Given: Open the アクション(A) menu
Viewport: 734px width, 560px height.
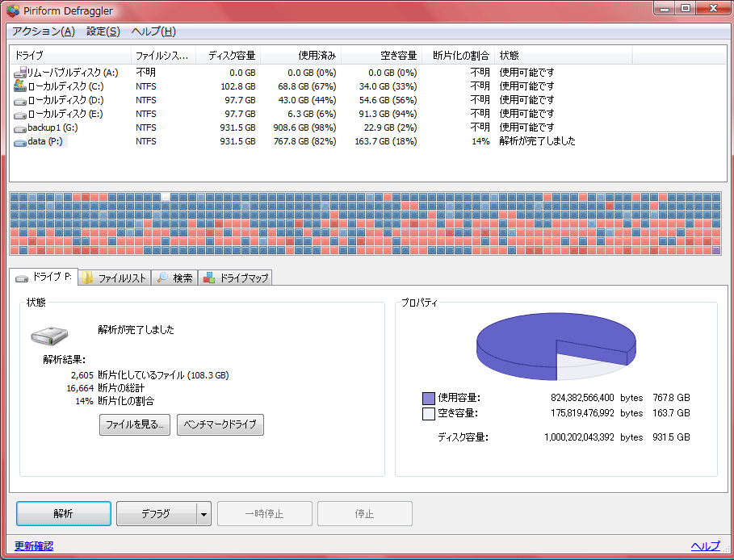Looking at the screenshot, I should 44,31.
